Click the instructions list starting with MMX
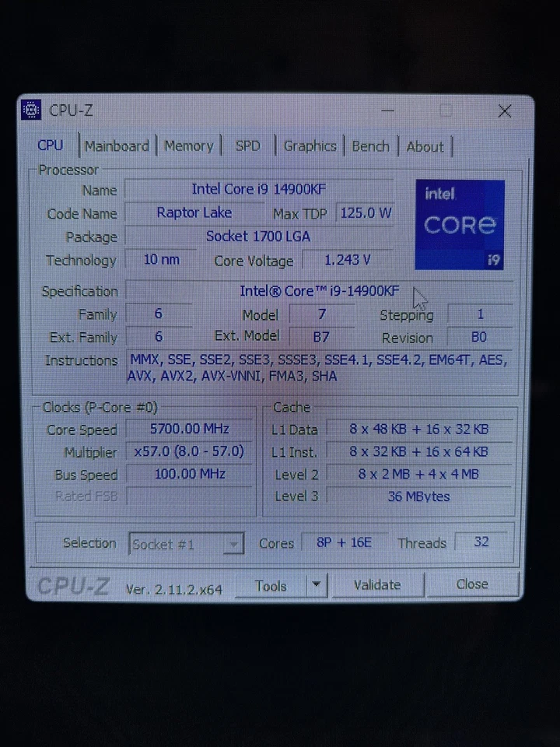Image resolution: width=560 pixels, height=747 pixels. 319,367
